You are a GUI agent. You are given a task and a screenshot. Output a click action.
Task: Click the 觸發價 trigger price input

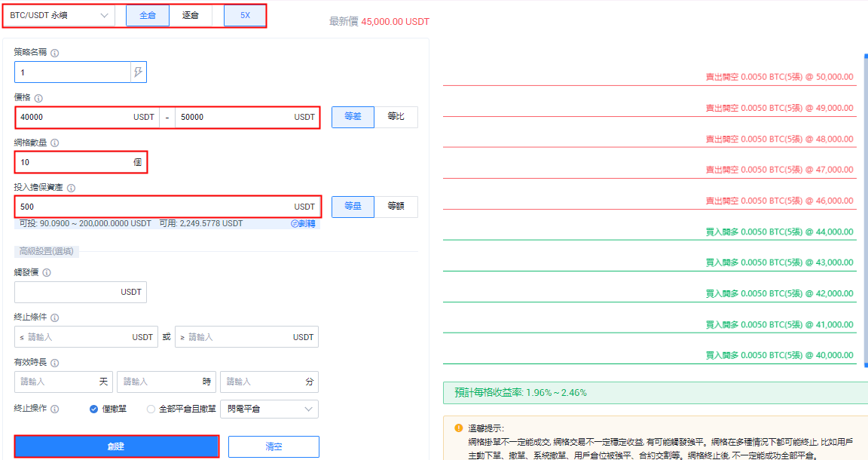[x=81, y=292]
